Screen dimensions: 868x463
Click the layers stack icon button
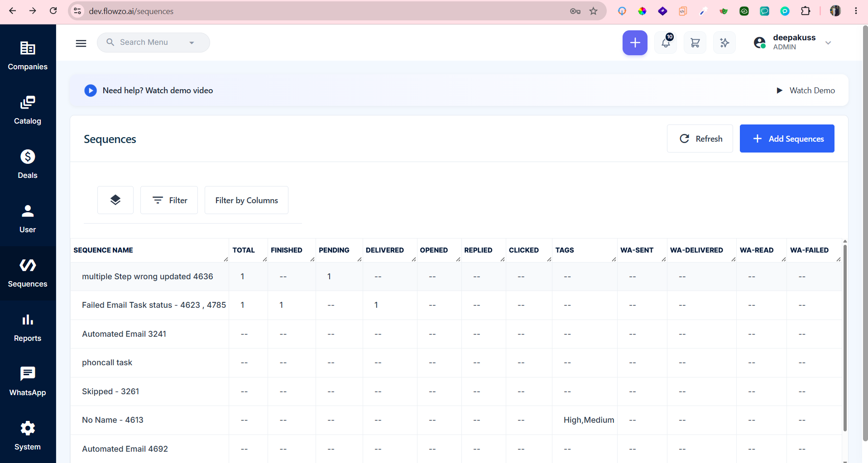(x=115, y=200)
